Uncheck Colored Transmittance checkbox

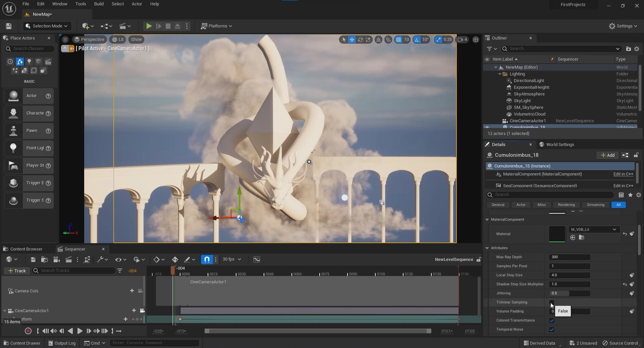[552, 321]
